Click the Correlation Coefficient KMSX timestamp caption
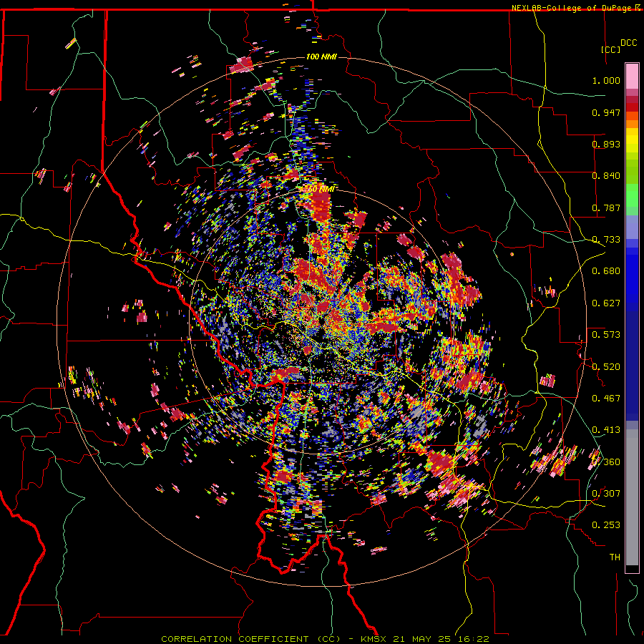The height and width of the screenshot is (644, 644). coord(325,639)
